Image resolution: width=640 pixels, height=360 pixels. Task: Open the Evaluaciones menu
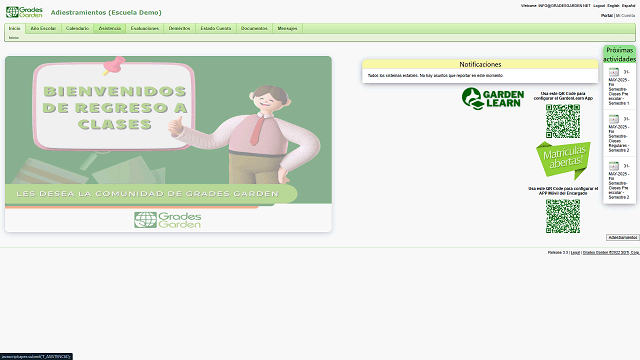(144, 28)
